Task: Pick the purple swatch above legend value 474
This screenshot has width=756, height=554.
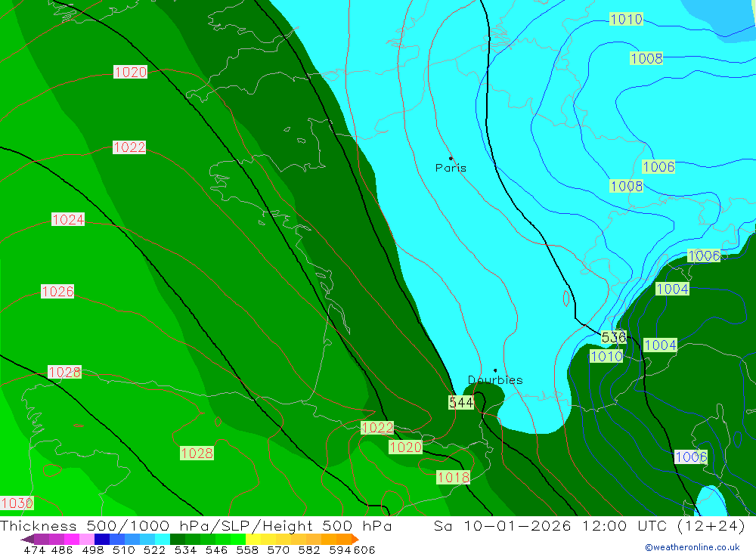Action: click(42, 539)
